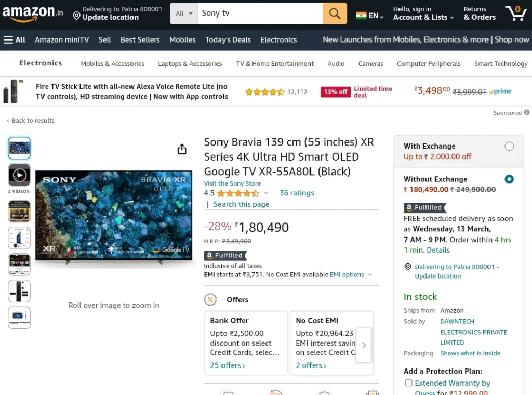Expand the EMI options chevron

point(370,275)
